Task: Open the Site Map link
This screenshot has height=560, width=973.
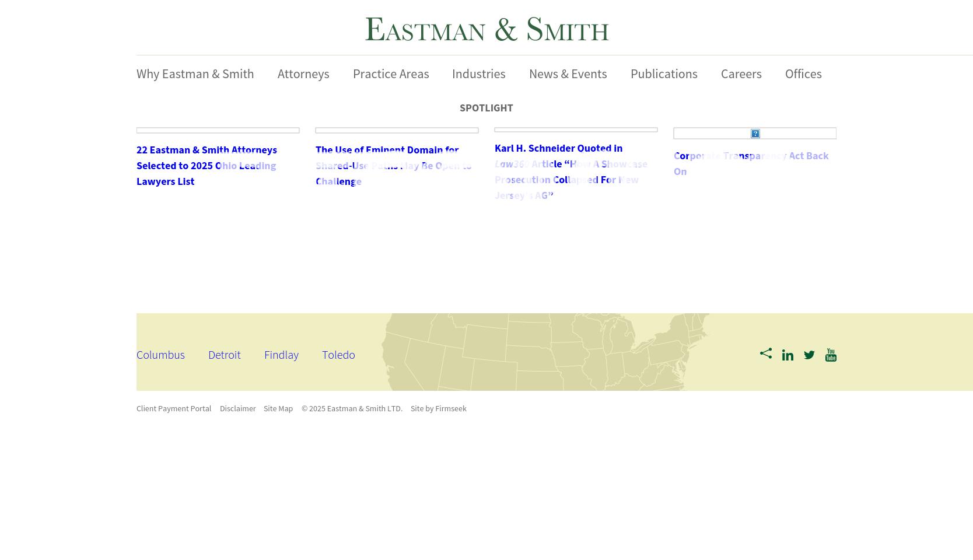Action: coord(278,409)
